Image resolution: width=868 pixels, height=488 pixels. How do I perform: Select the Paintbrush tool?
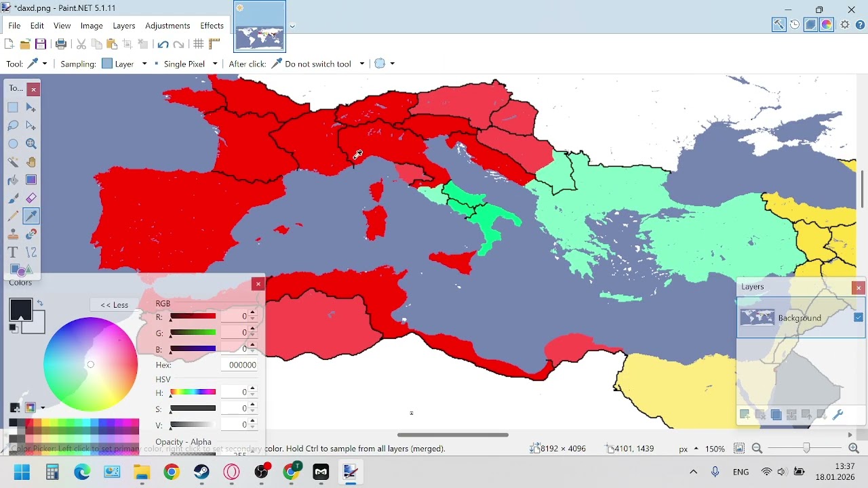[x=13, y=199]
